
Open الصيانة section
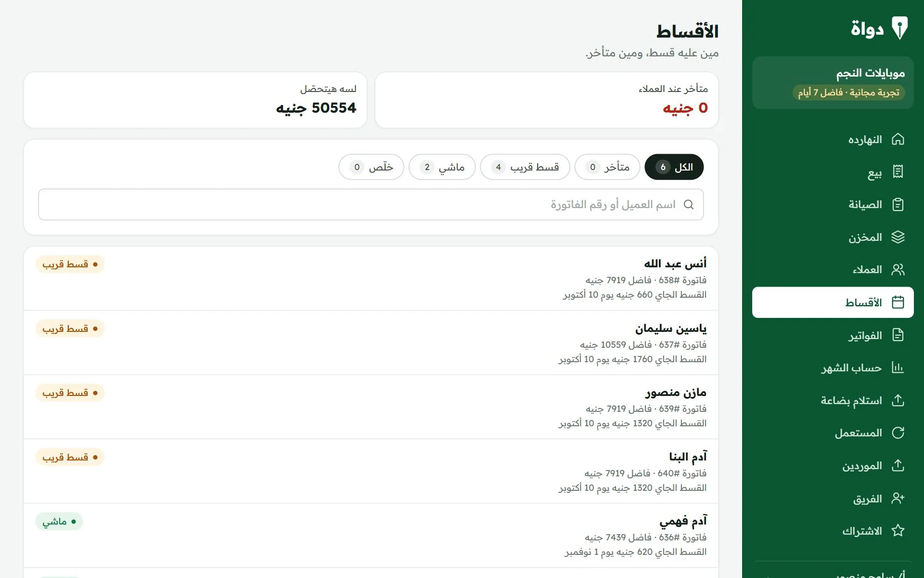833,205
